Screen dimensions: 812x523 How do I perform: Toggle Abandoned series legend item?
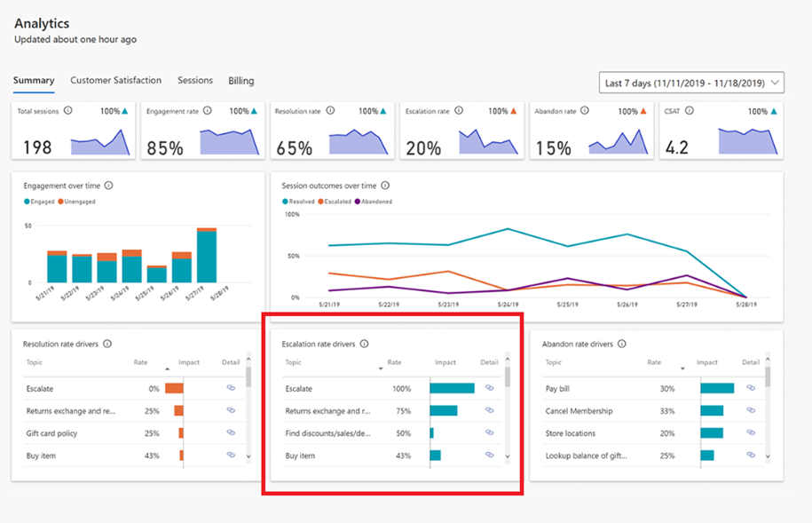pos(373,202)
